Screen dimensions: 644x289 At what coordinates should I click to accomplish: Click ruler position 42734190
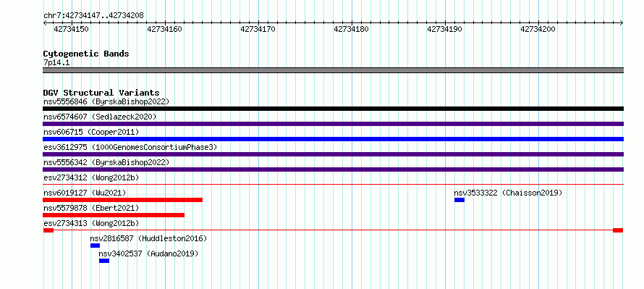(445, 29)
